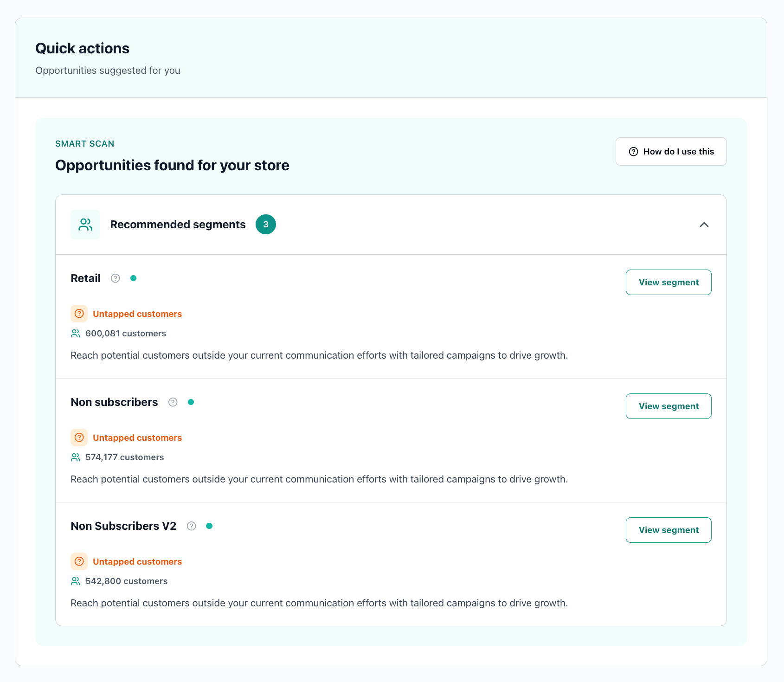Click the question mark icon next to Retail
Viewport: 784px width, 682px height.
115,278
